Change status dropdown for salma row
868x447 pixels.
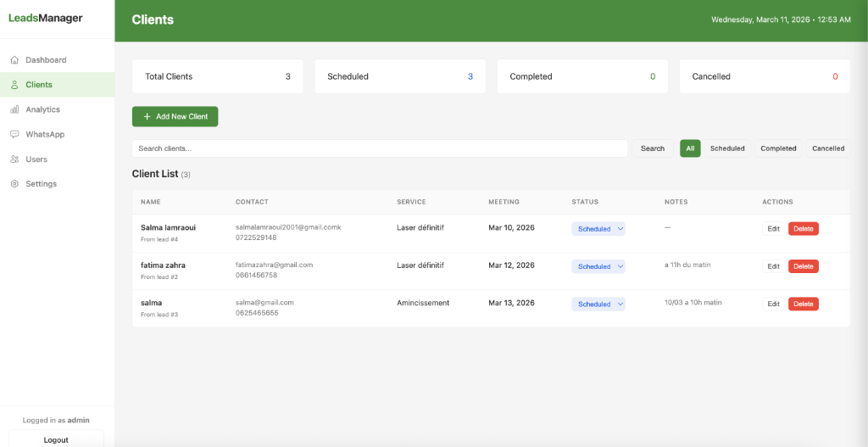coord(598,304)
